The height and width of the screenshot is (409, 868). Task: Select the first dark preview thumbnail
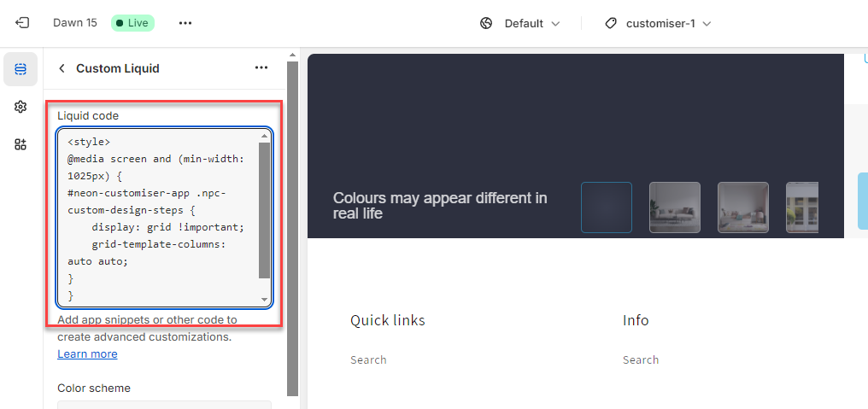607,207
